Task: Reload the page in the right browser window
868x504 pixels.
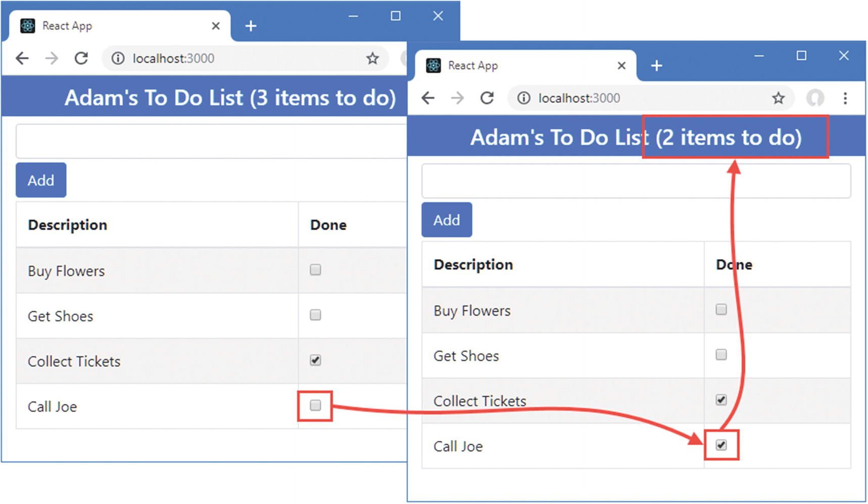Action: (x=487, y=98)
